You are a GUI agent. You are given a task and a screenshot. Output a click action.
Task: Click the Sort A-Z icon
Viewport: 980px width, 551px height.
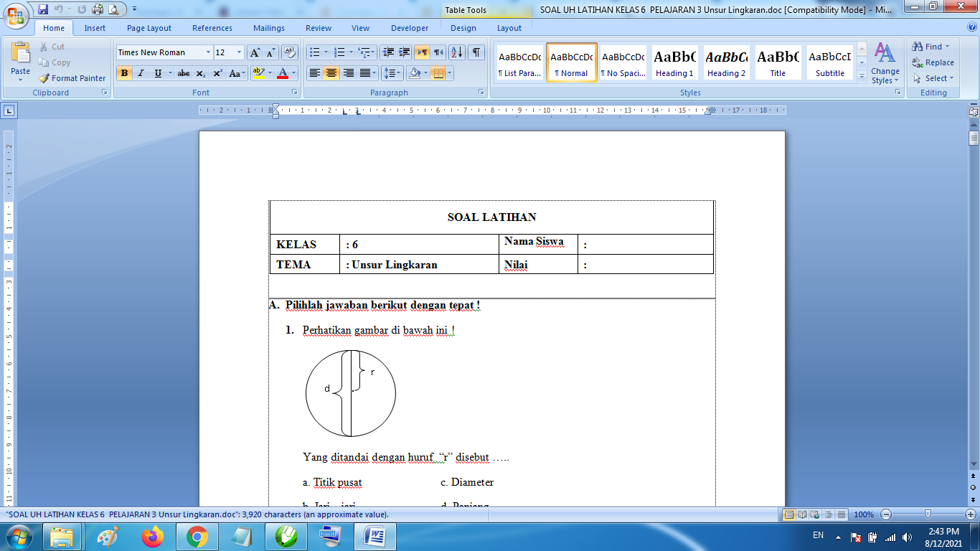(457, 52)
